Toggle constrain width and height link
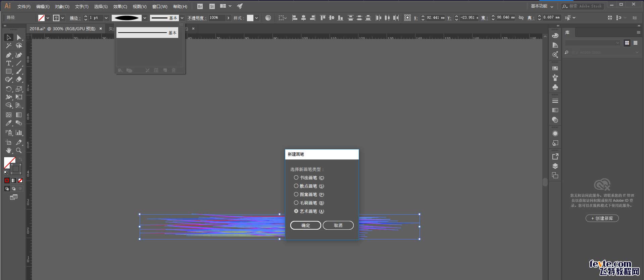The height and width of the screenshot is (280, 644). [521, 18]
